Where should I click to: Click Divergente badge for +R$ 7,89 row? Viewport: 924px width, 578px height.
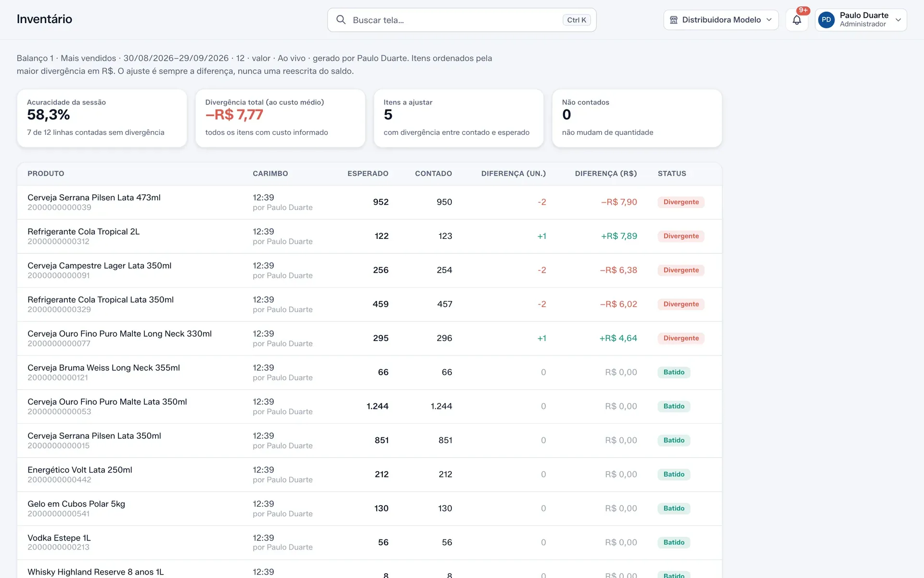coord(681,236)
